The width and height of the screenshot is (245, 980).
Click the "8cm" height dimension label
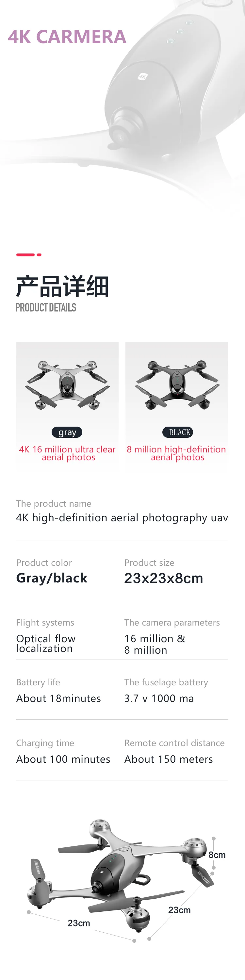click(x=217, y=855)
